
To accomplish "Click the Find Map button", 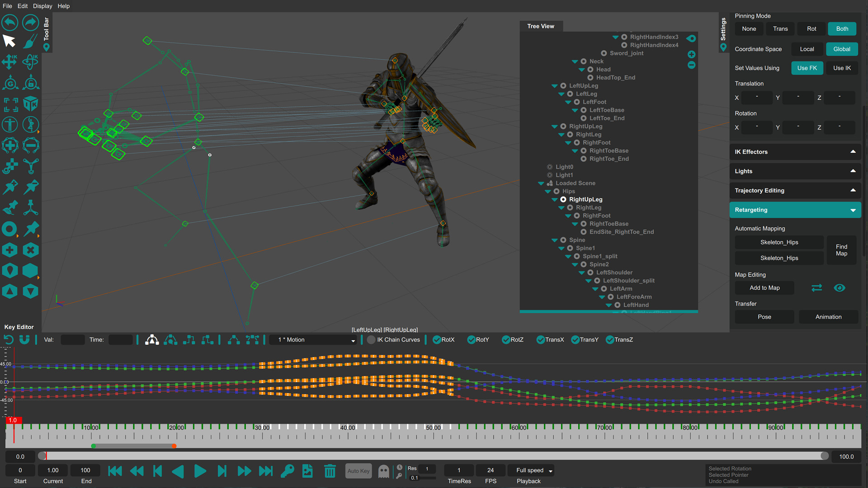I will coord(841,250).
